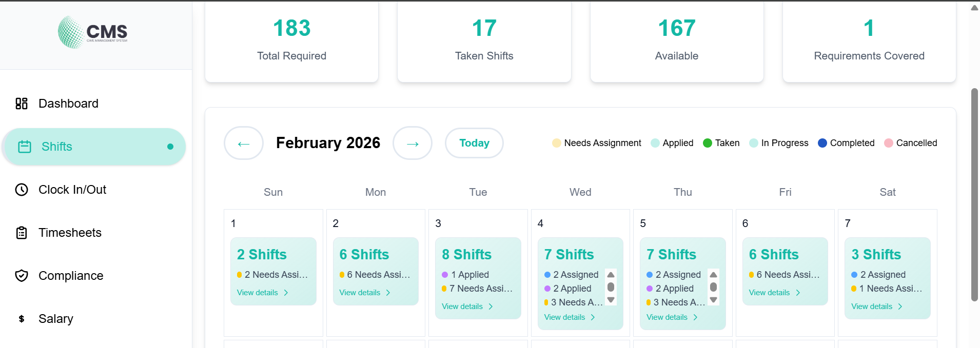Screen dimensions: 980x348
Task: Open the Timesheets menu item
Action: tap(70, 233)
